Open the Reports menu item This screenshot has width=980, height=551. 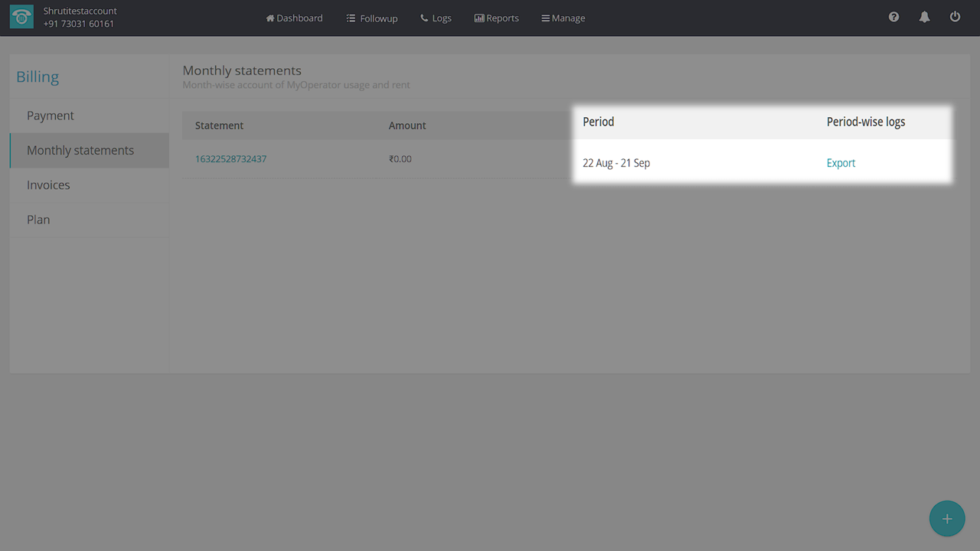pyautogui.click(x=496, y=18)
